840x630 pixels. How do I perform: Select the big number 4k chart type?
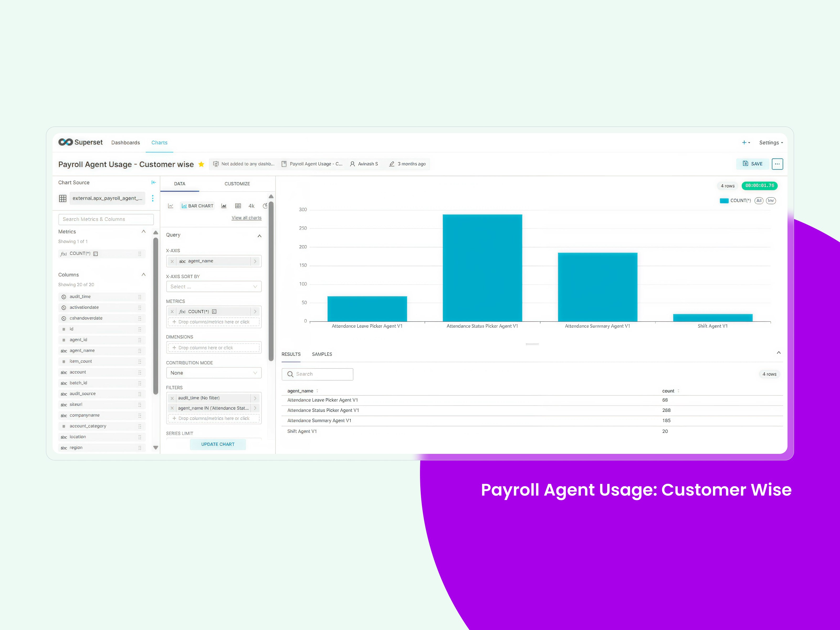[251, 206]
